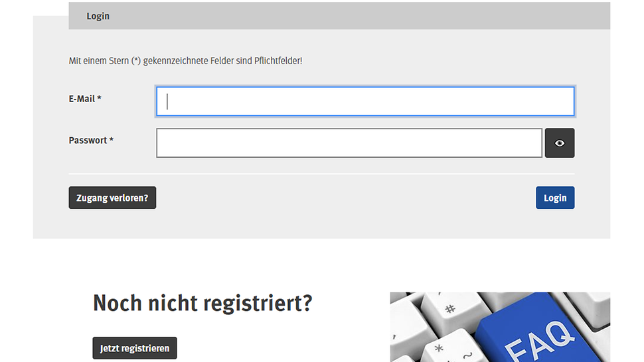Toggle password visibility with the eye icon
644x362 pixels.
pyautogui.click(x=560, y=143)
